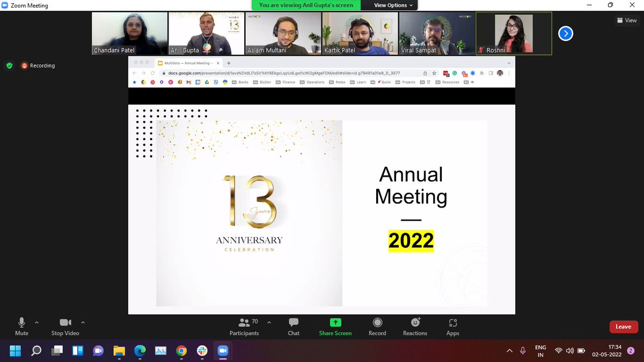The height and width of the screenshot is (362, 644).
Task: Start recording with the Record button
Action: pos(377,327)
